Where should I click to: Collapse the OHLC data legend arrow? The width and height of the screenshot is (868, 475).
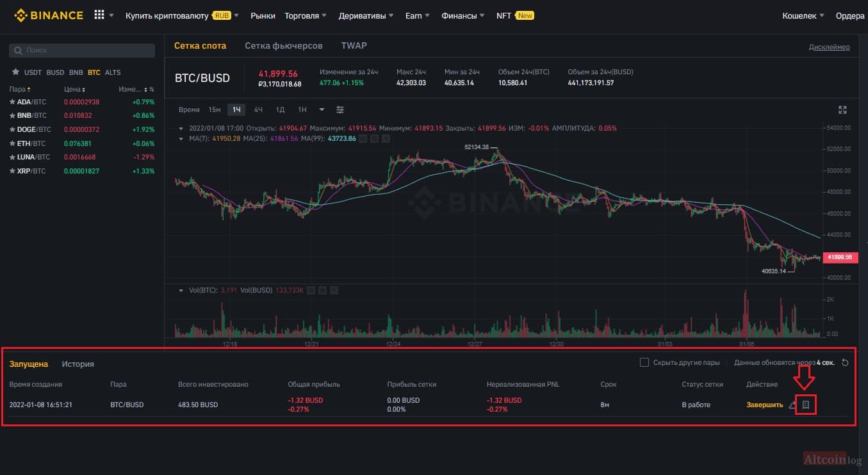181,128
